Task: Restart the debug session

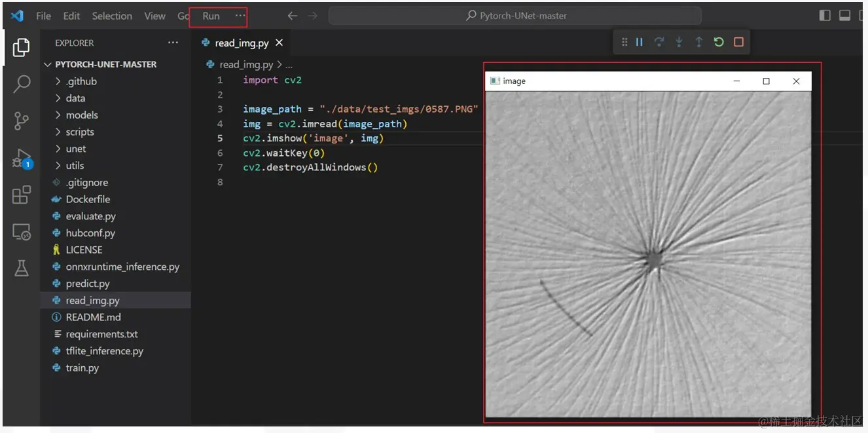Action: [x=719, y=42]
